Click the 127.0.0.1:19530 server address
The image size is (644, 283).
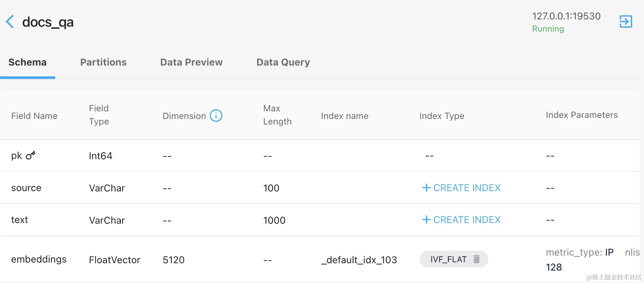tap(566, 16)
